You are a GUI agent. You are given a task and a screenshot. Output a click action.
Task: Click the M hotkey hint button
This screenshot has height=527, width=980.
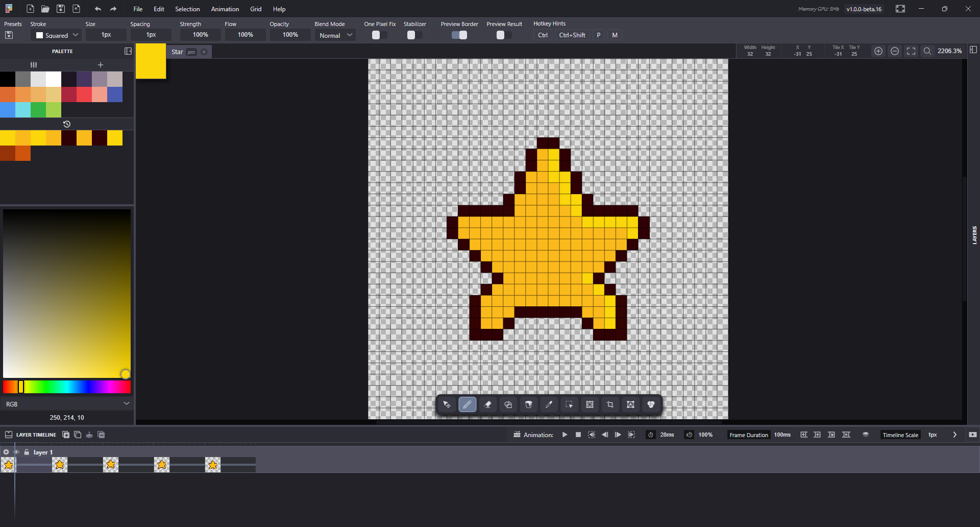point(615,35)
